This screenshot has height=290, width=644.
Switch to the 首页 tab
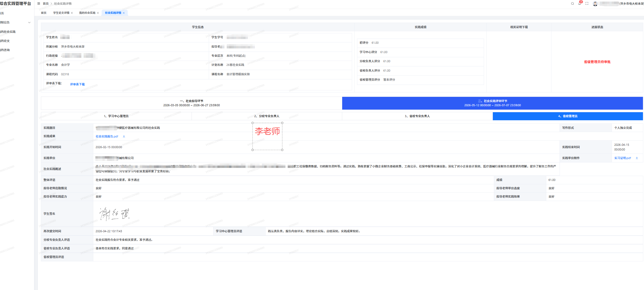pos(44,13)
